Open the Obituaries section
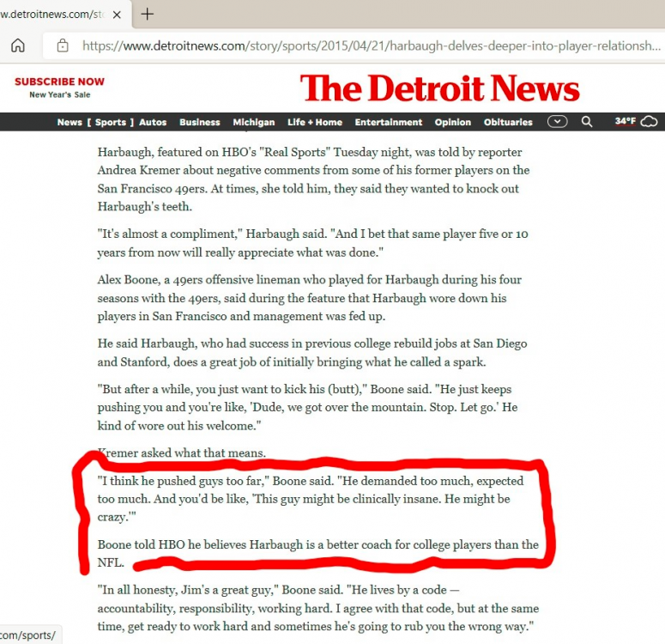This screenshot has height=644, width=665. [x=508, y=122]
